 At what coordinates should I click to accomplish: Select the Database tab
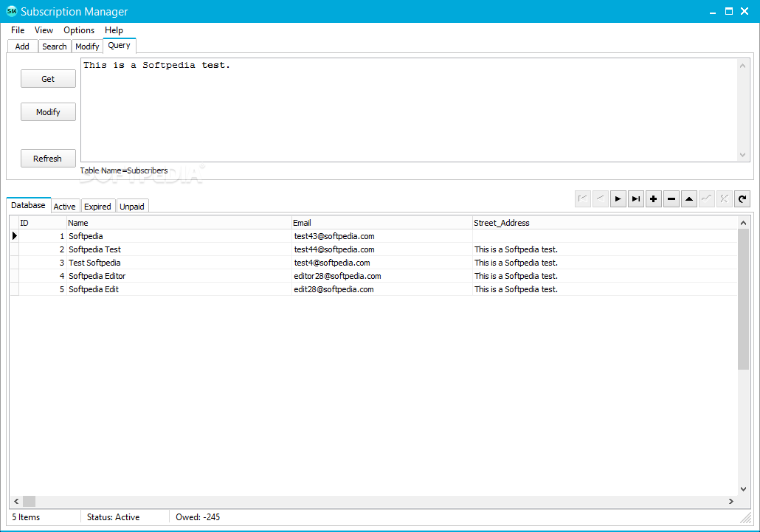28,205
